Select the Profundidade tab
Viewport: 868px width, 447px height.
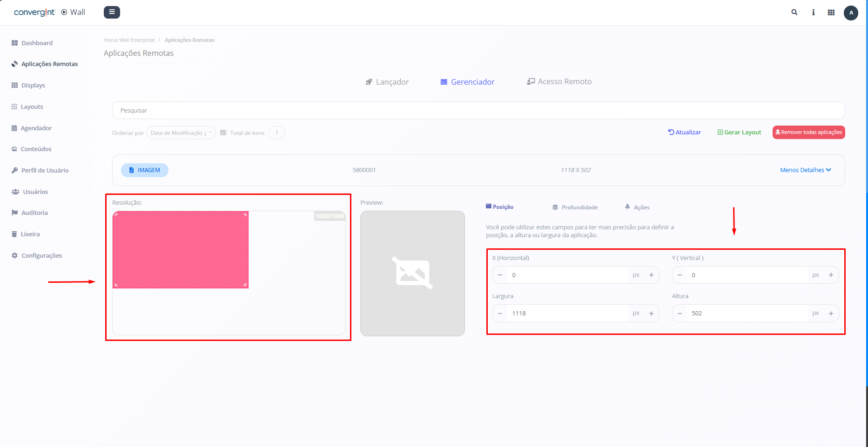(x=575, y=207)
